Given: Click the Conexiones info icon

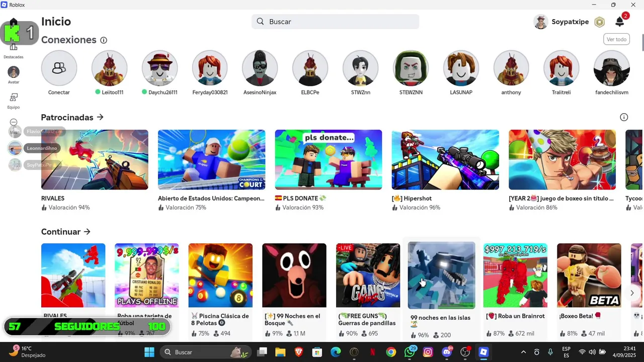Looking at the screenshot, I should 104,40.
